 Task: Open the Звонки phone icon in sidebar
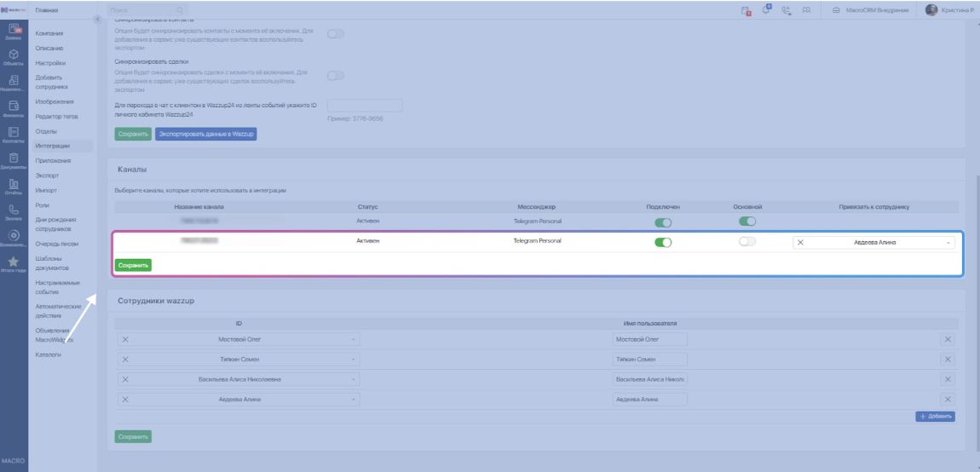tap(14, 211)
